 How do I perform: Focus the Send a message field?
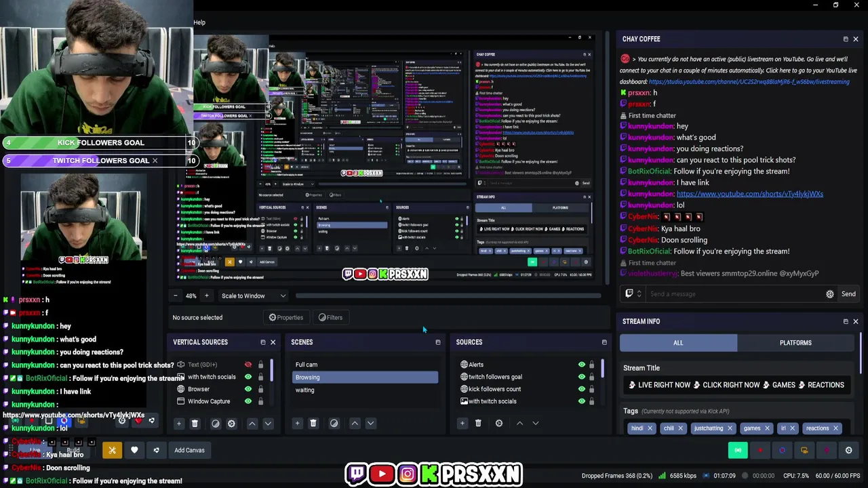coord(732,294)
